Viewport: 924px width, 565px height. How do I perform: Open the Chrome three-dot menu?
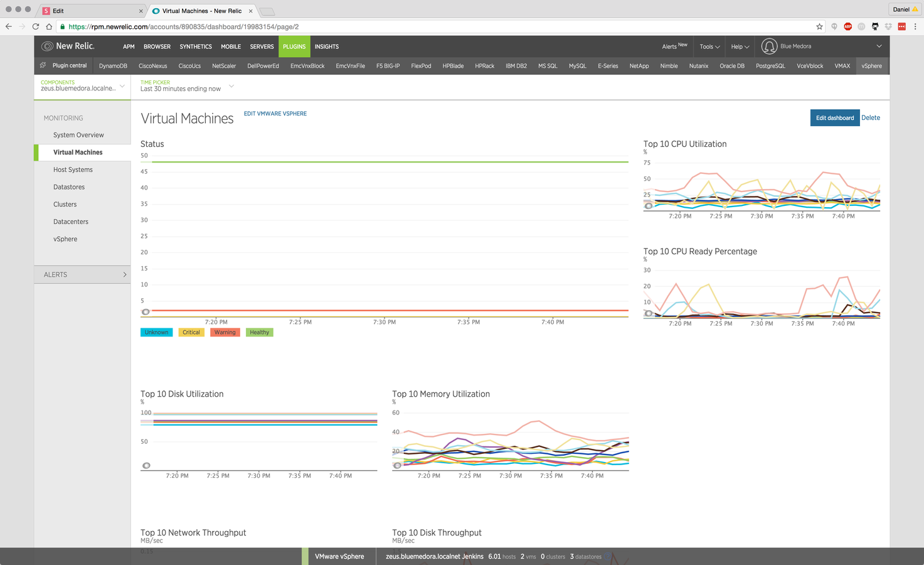[915, 26]
